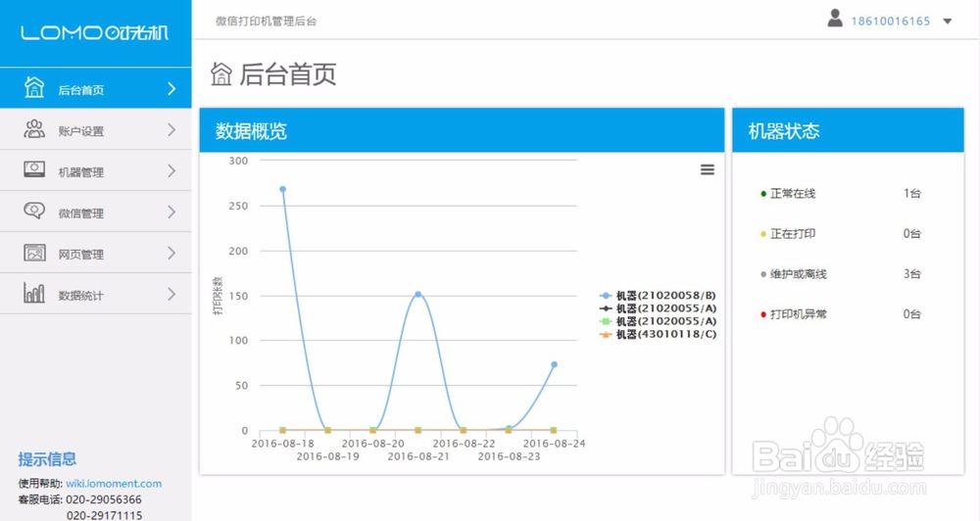Viewport: 980px width, 521px height.
Task: Click the 微信打印机管理后台 title text
Action: 267,22
